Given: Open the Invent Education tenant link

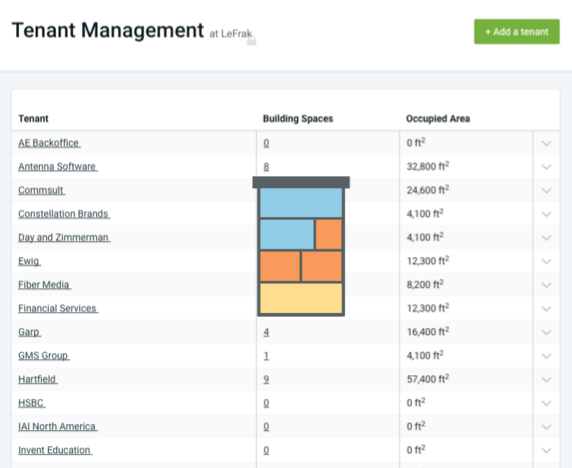Looking at the screenshot, I should click(55, 450).
